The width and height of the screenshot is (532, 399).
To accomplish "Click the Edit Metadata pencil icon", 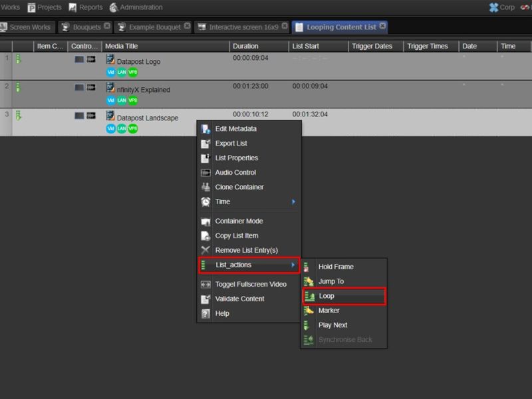I will click(x=205, y=129).
